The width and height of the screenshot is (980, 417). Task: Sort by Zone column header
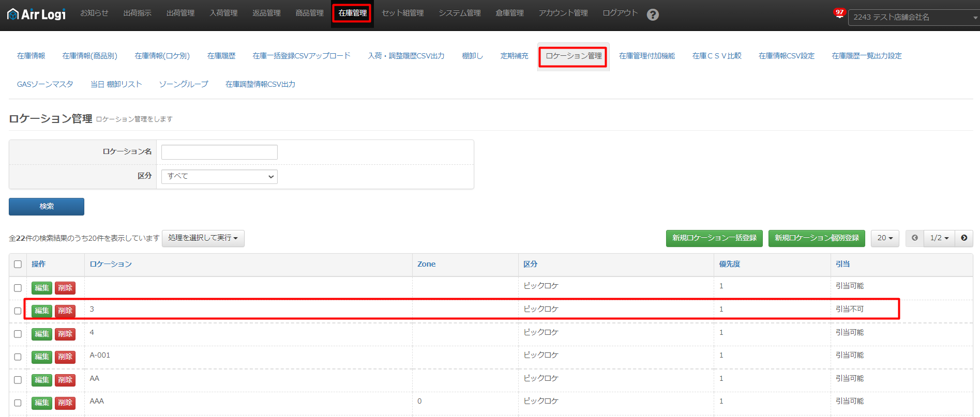click(427, 264)
